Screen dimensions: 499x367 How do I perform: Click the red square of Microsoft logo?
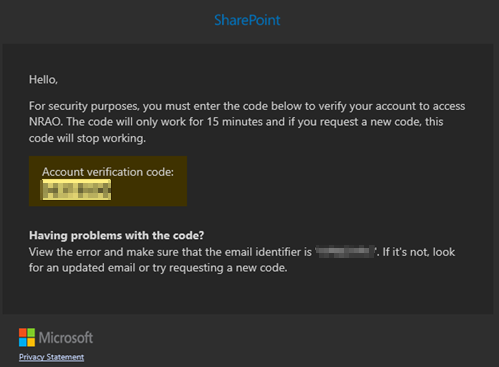coord(23,333)
